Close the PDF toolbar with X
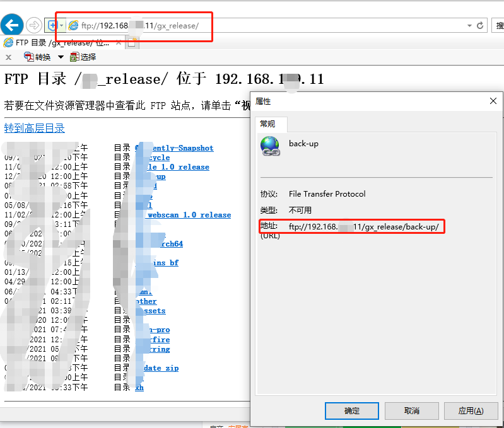The height and width of the screenshot is (428, 504). coord(9,57)
